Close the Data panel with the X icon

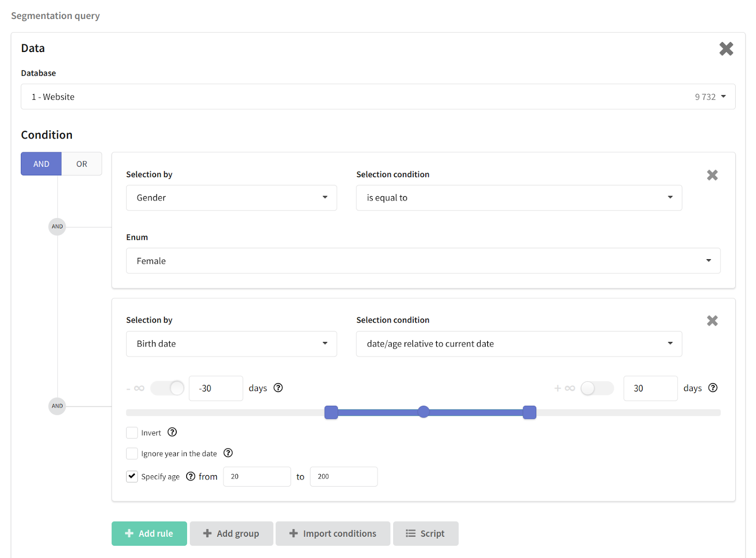click(x=726, y=49)
